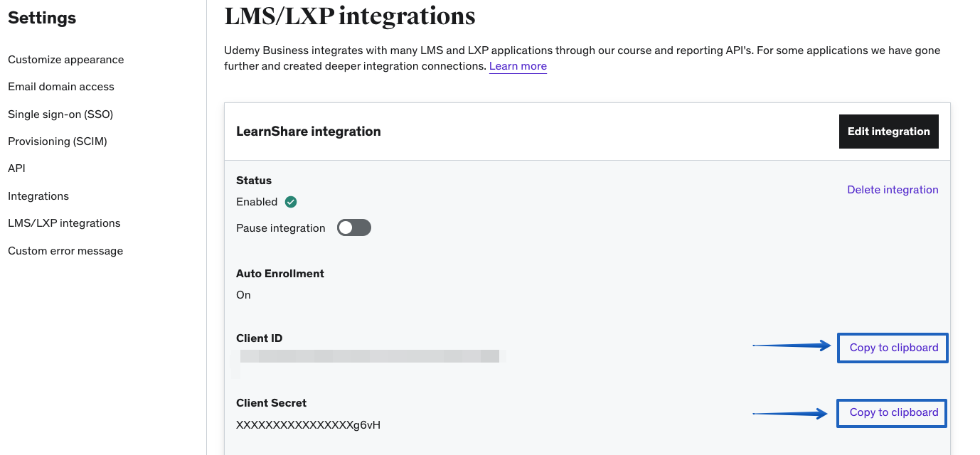The image size is (980, 455).
Task: Click the LearnShare integration heading
Action: tap(309, 132)
